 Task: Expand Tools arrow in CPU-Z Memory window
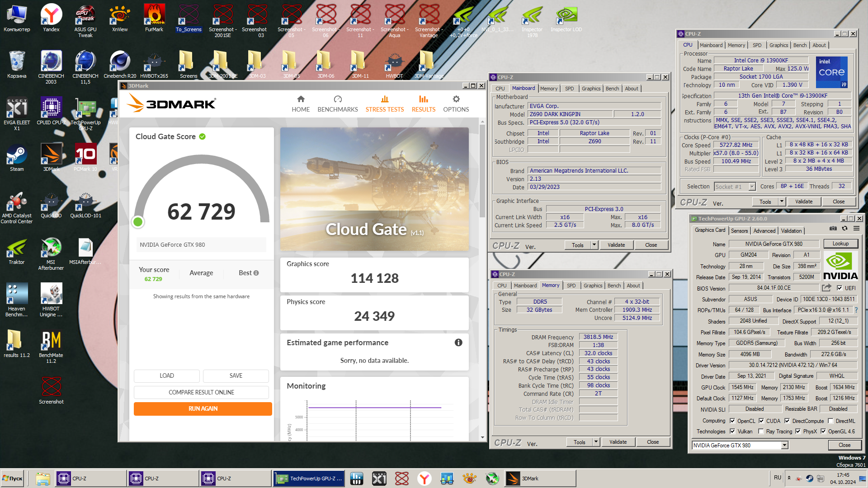tap(596, 442)
